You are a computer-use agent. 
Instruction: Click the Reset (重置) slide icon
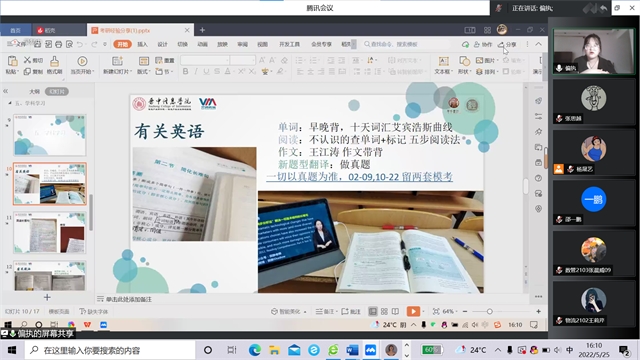(159, 60)
